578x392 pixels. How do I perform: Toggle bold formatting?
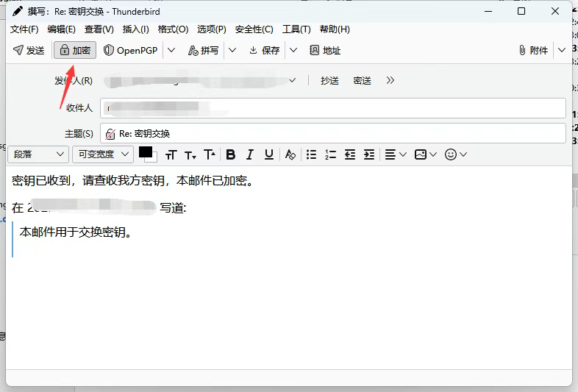231,154
